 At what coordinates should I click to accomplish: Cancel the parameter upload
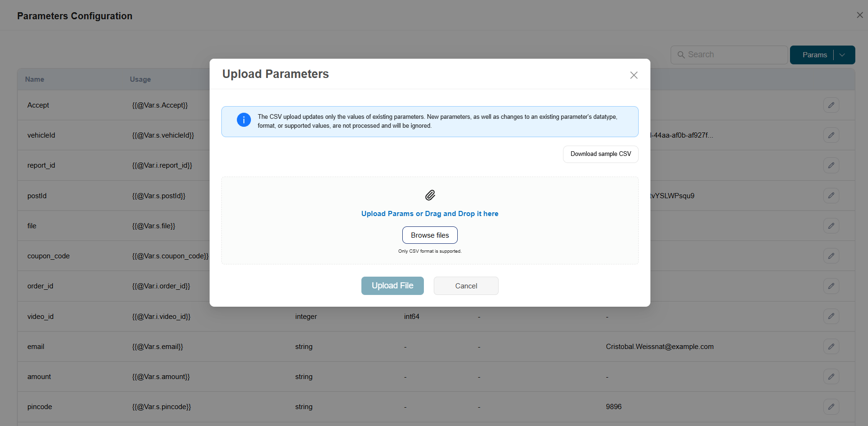coord(466,286)
